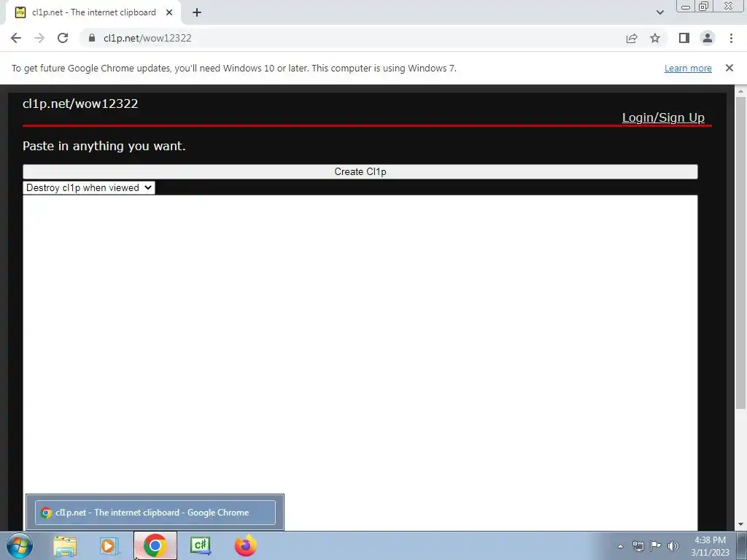View site information lock icon
747x560 pixels.
[x=92, y=38]
